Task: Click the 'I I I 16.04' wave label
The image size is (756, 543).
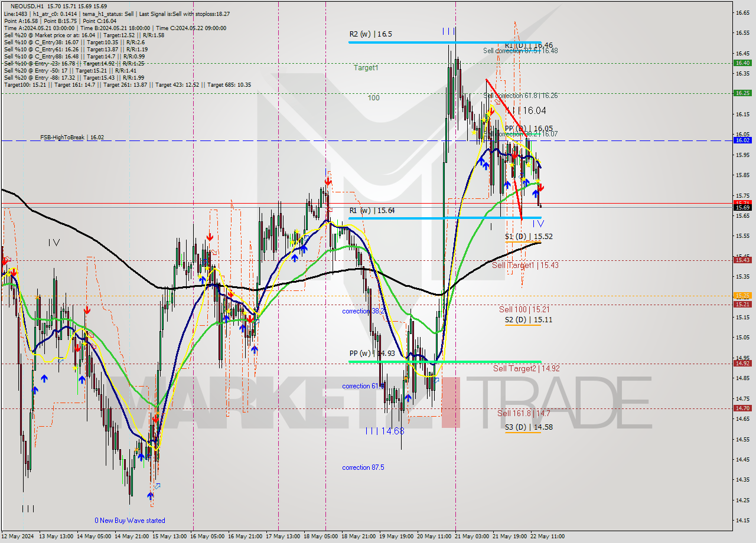Action: click(x=526, y=110)
